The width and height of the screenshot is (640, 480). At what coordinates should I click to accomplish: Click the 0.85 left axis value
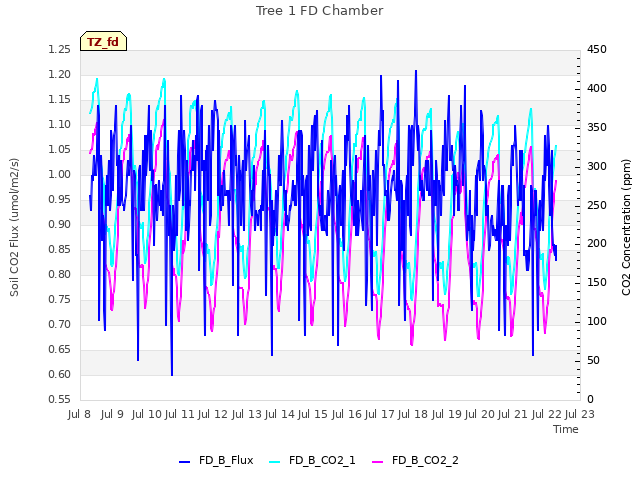[60, 249]
